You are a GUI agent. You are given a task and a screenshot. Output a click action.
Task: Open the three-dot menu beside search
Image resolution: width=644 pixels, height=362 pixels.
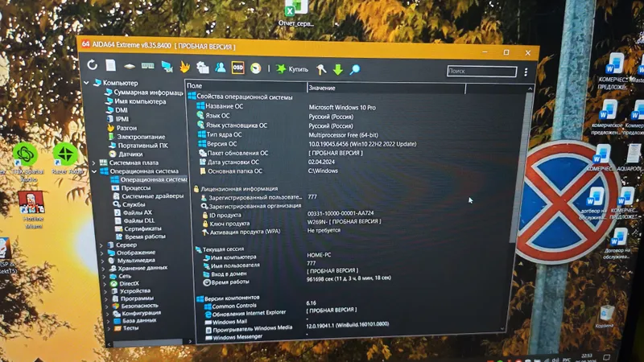[526, 72]
